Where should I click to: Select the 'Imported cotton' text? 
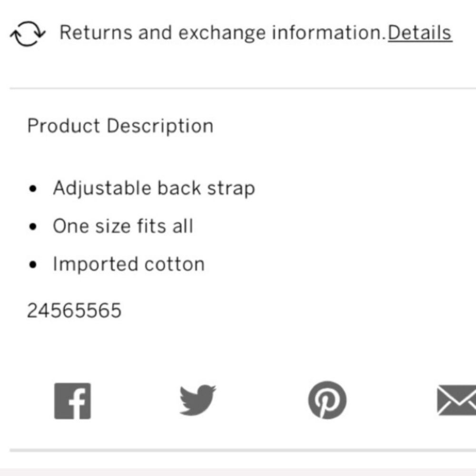[x=129, y=264]
